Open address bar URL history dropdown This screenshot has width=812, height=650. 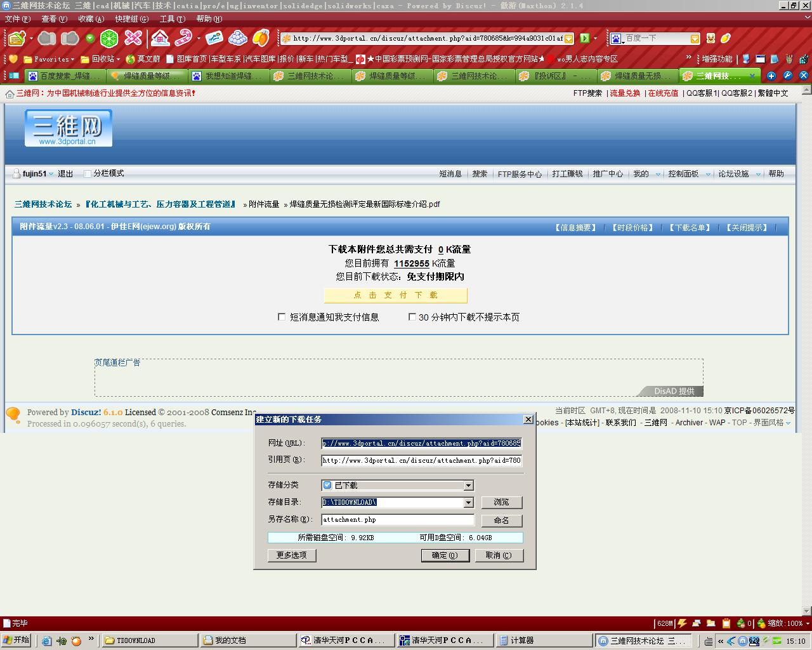(x=569, y=39)
